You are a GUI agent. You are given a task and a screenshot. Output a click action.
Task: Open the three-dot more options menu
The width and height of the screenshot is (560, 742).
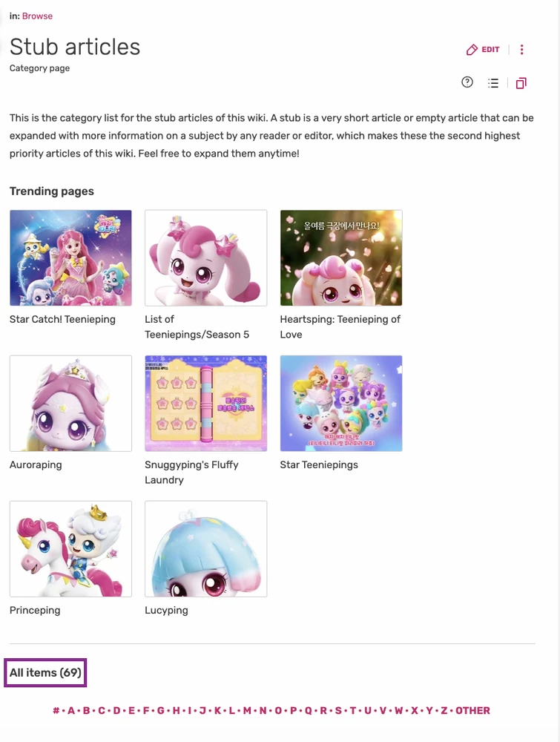click(x=521, y=50)
